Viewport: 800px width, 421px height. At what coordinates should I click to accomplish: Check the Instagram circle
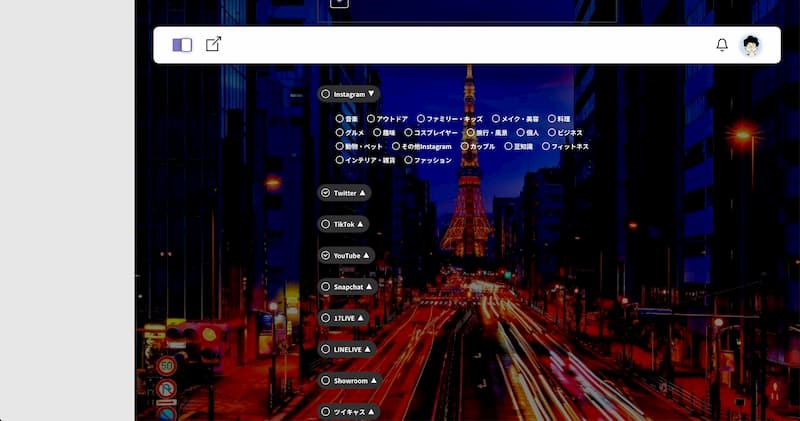tap(326, 94)
